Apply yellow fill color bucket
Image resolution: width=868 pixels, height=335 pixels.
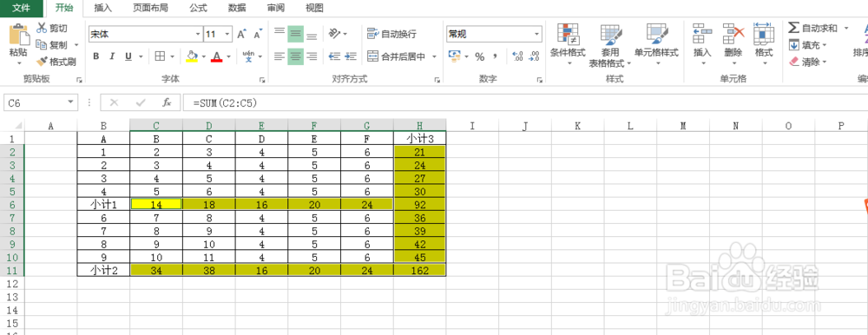[x=192, y=56]
